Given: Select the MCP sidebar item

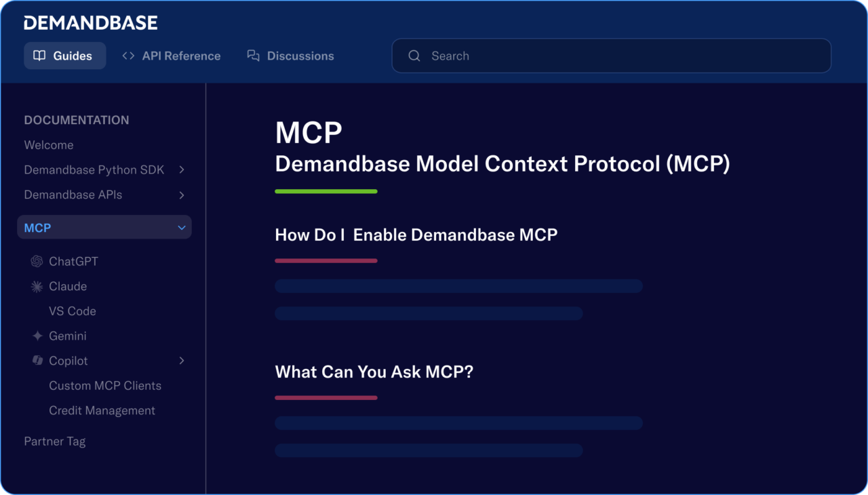Looking at the screenshot, I should tap(104, 227).
